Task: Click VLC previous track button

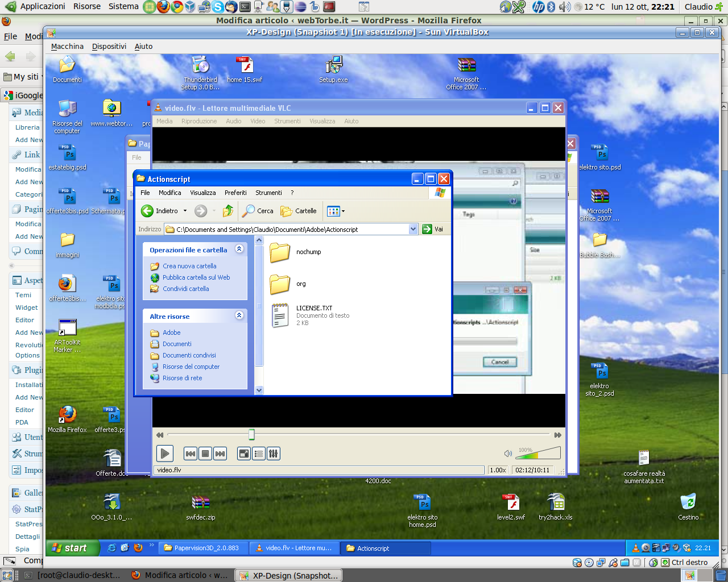Action: (191, 454)
